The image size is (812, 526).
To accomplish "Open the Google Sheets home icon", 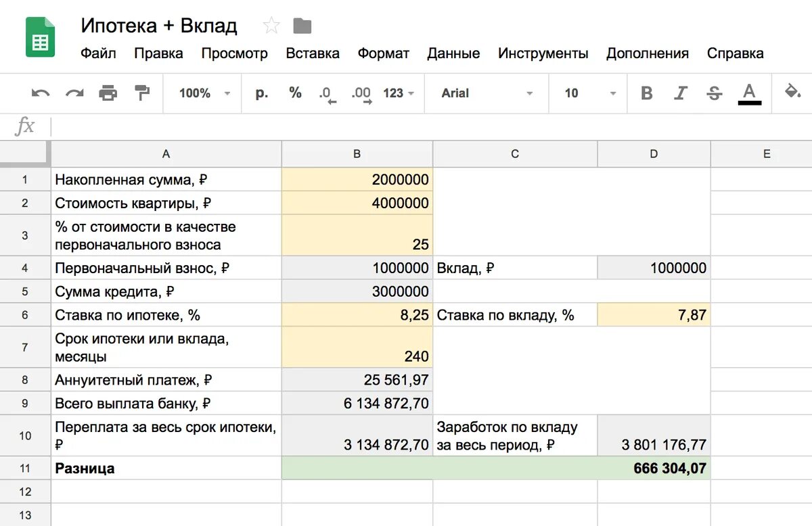I will pyautogui.click(x=40, y=37).
